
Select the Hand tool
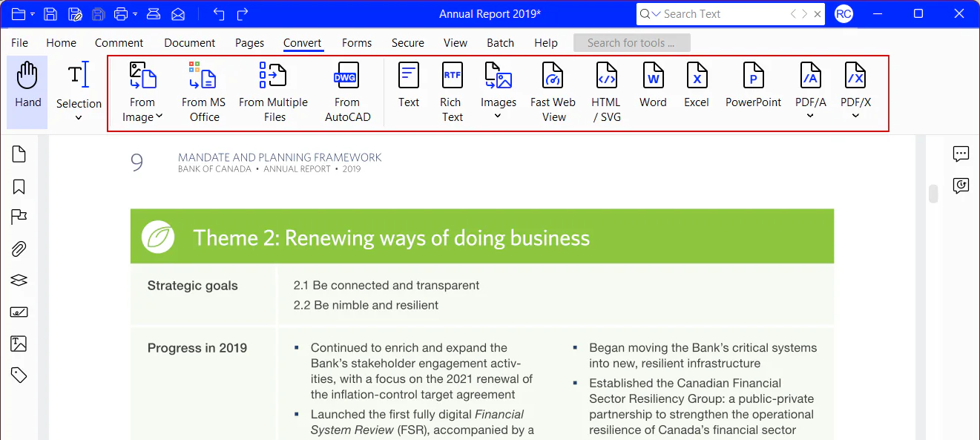pos(28,92)
